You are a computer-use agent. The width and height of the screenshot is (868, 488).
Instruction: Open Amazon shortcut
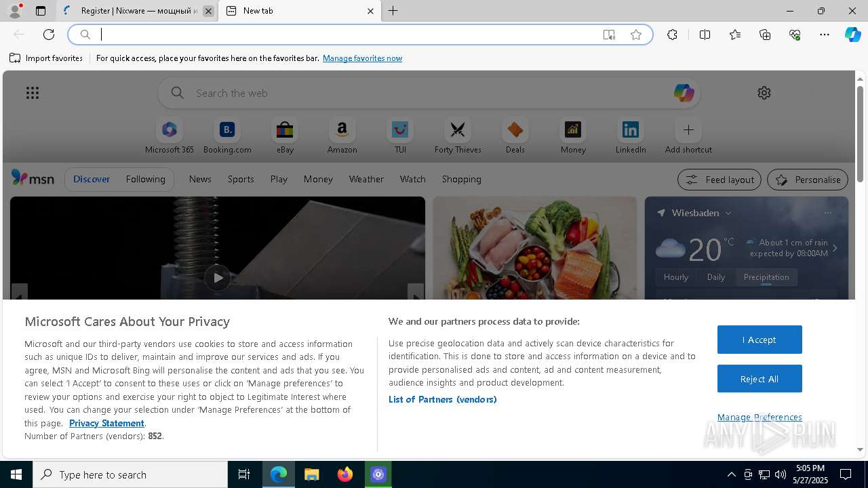[342, 136]
